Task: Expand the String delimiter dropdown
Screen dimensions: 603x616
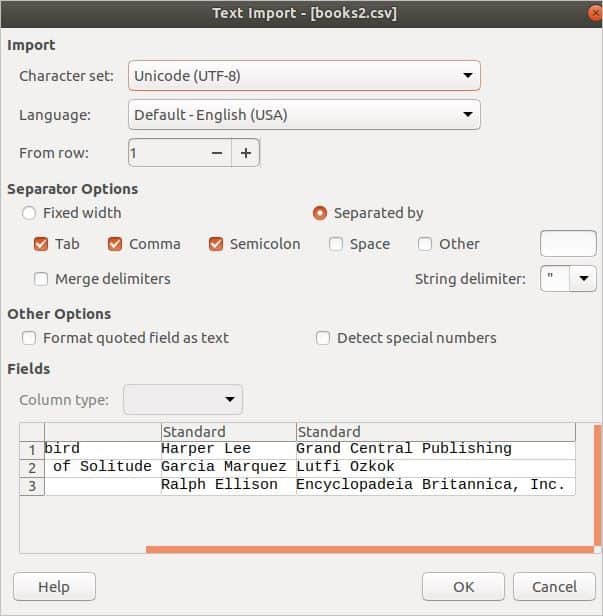Action: [582, 279]
